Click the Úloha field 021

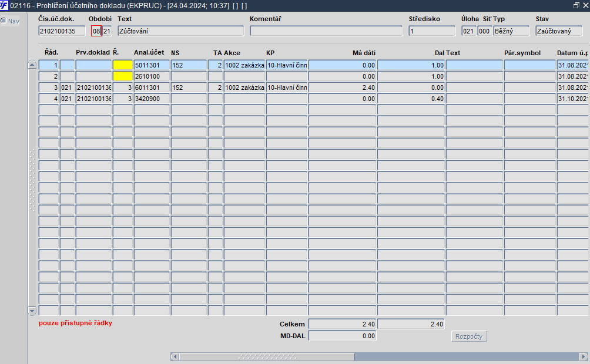[x=469, y=31]
